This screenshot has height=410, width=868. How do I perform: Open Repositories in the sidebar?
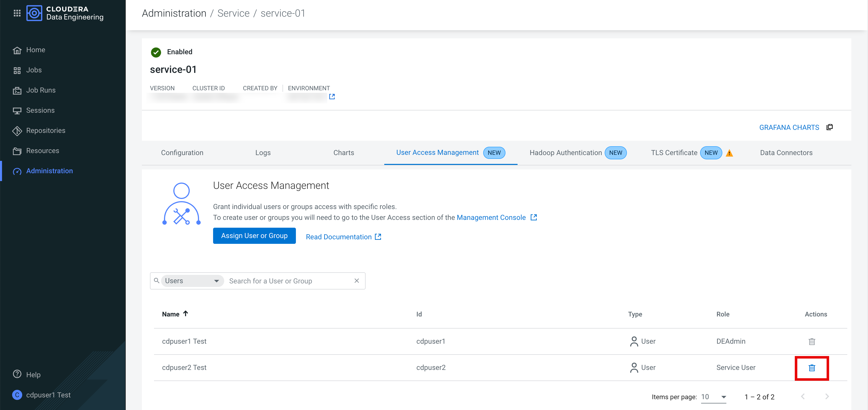pos(45,131)
